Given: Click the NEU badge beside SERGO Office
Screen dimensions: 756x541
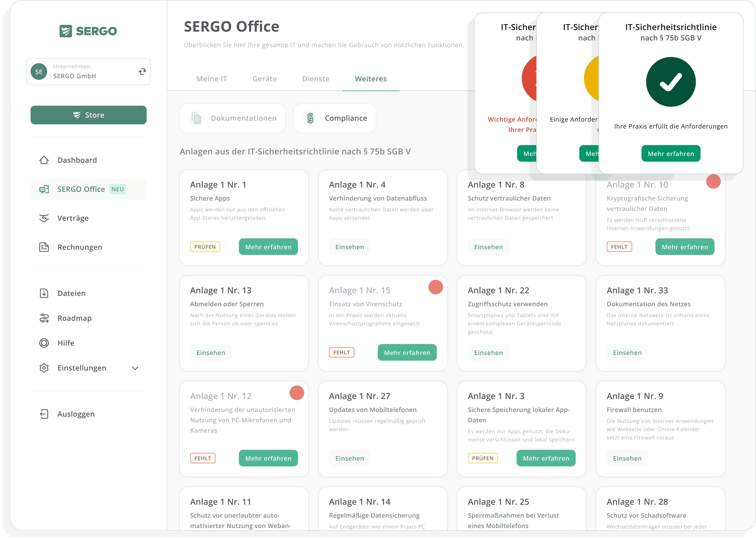Looking at the screenshot, I should (118, 189).
